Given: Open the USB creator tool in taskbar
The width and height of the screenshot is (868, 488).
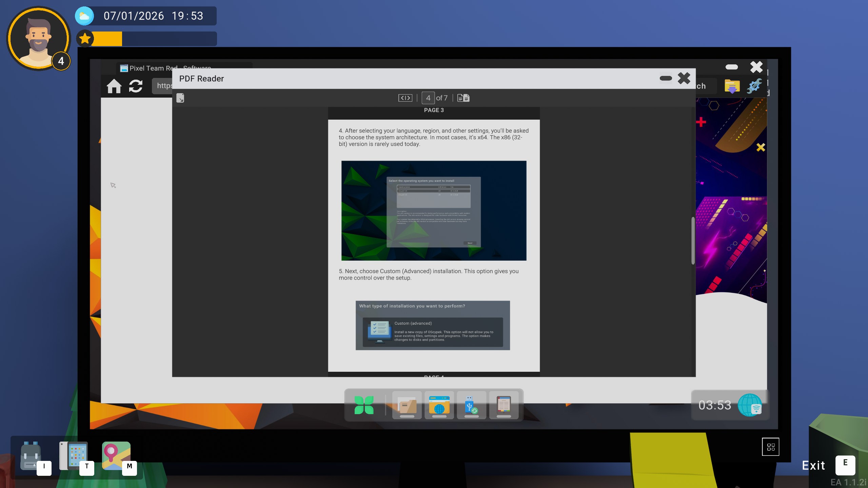Looking at the screenshot, I should coord(471,405).
